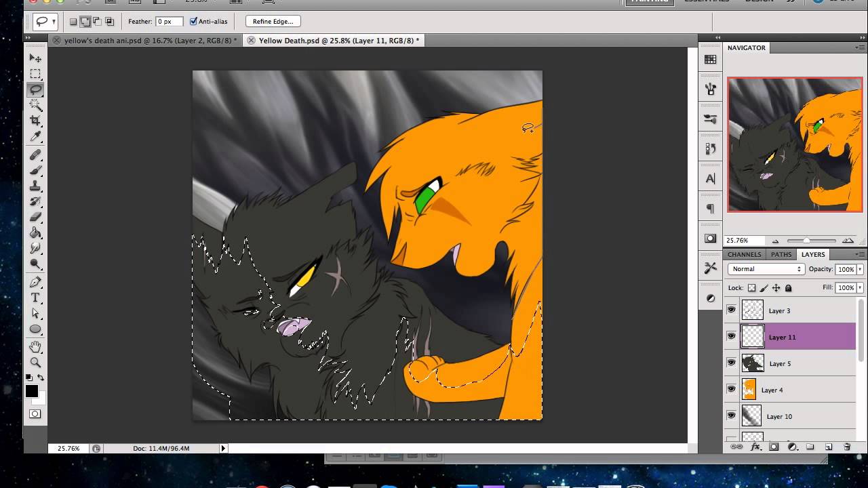
Task: Open the Fill slider dropdown arrow
Action: click(x=860, y=288)
